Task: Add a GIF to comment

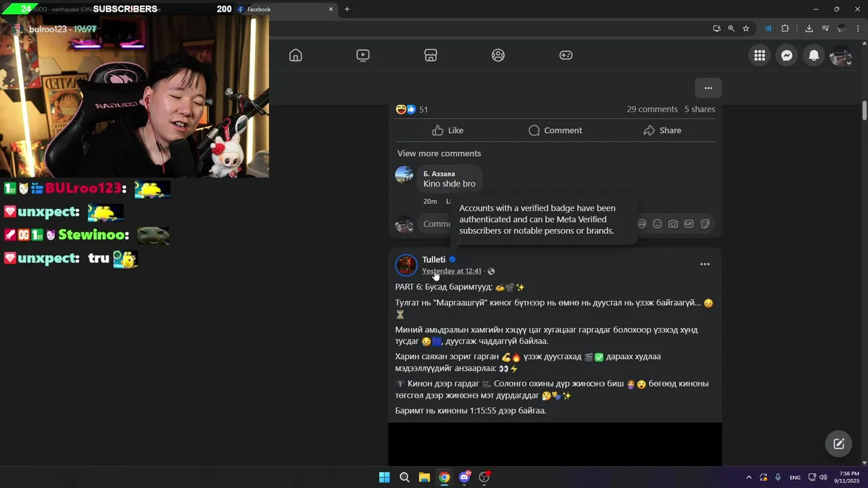Action: click(689, 224)
